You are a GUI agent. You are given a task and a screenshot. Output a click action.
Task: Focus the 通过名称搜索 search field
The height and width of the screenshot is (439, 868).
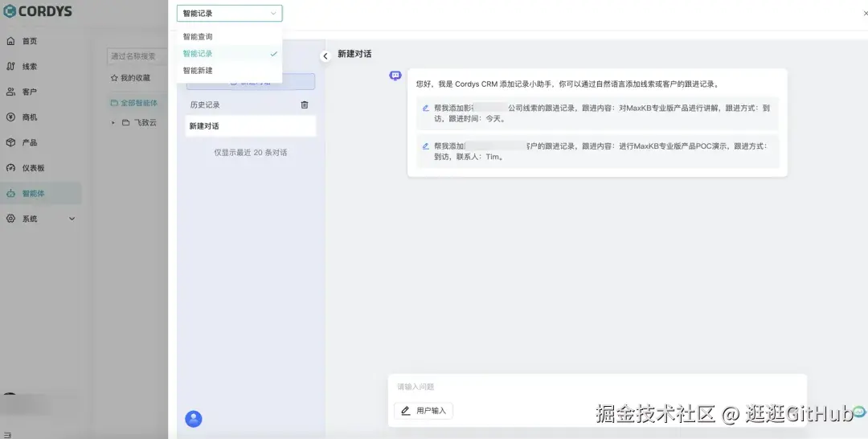(137, 56)
